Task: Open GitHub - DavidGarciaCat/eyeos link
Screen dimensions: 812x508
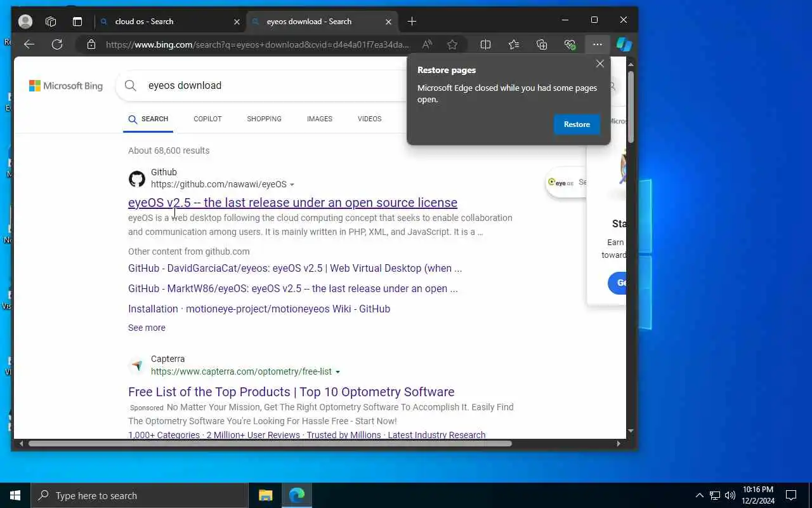Action: [295, 268]
